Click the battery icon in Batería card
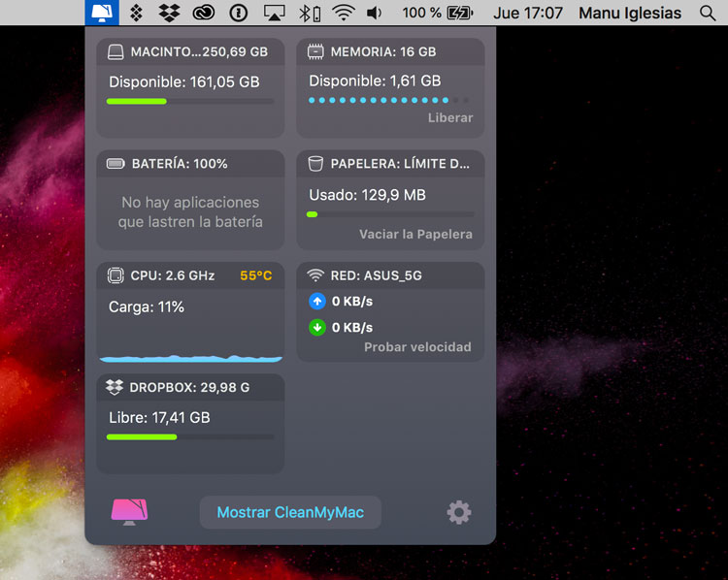The height and width of the screenshot is (580, 728). pos(116,163)
